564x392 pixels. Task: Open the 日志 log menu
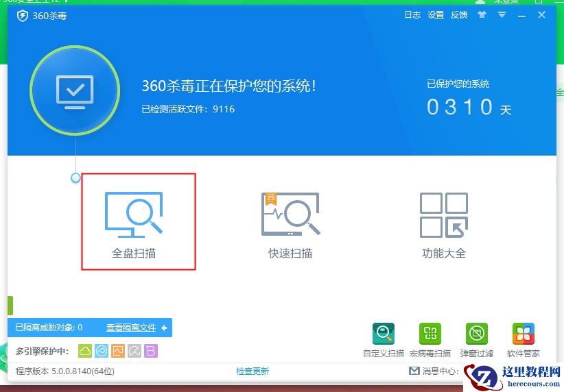(412, 14)
